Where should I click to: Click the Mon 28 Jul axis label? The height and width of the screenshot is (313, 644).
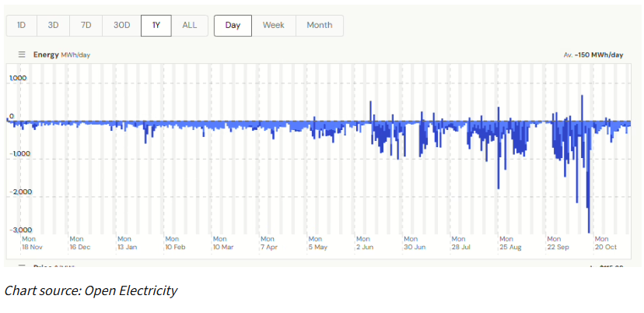coord(460,243)
